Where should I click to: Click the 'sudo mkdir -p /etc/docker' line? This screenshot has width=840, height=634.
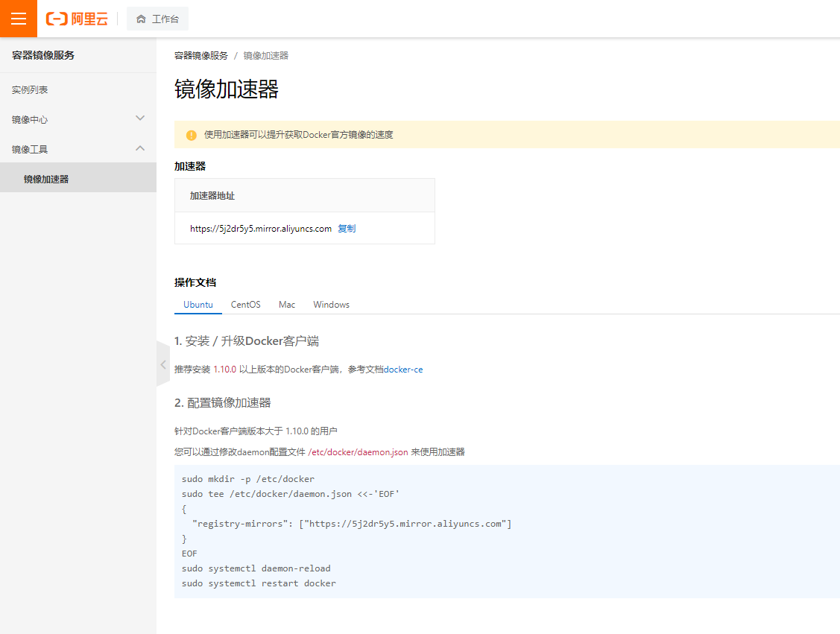[x=248, y=479]
